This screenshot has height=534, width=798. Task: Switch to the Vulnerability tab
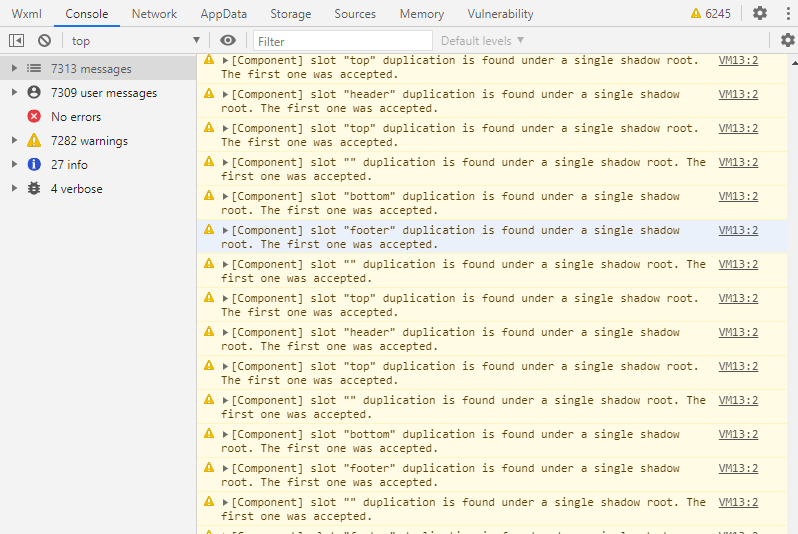(x=500, y=14)
